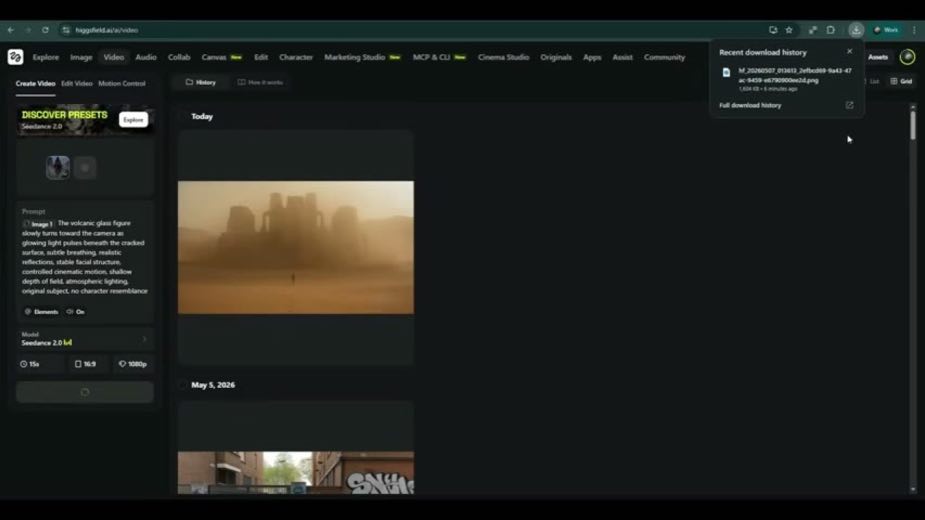
Task: Open the user avatar in Higgsfield header
Action: (x=907, y=57)
